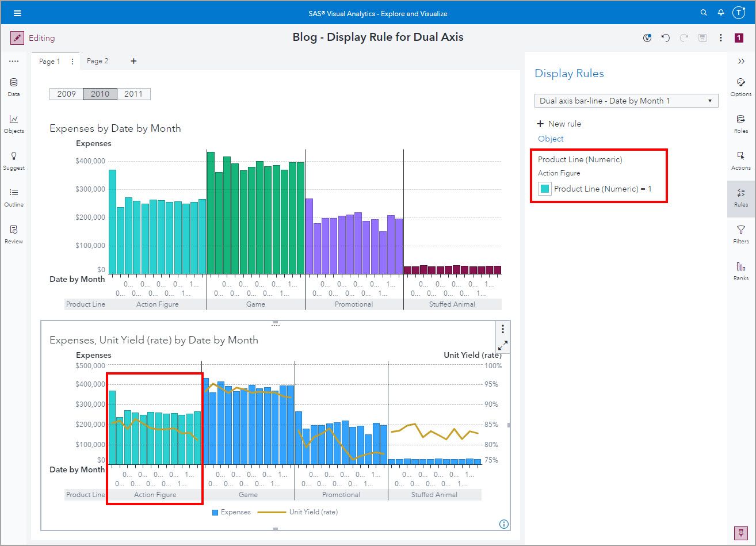Viewport: 756px width, 546px height.
Task: Open the Page 1 options menu
Action: click(x=72, y=61)
